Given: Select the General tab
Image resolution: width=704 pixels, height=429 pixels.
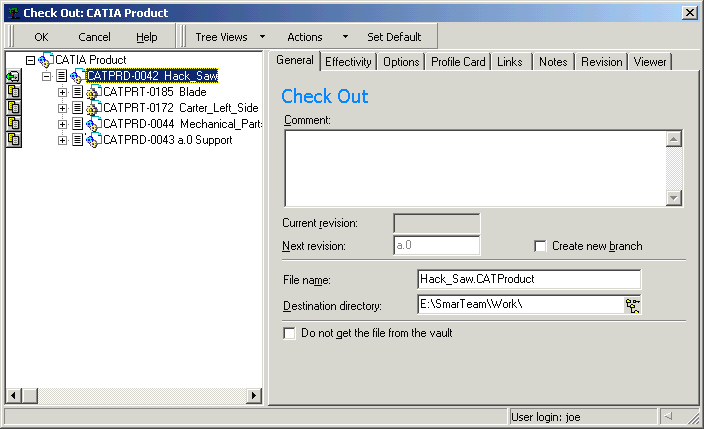Looking at the screenshot, I should (x=295, y=61).
